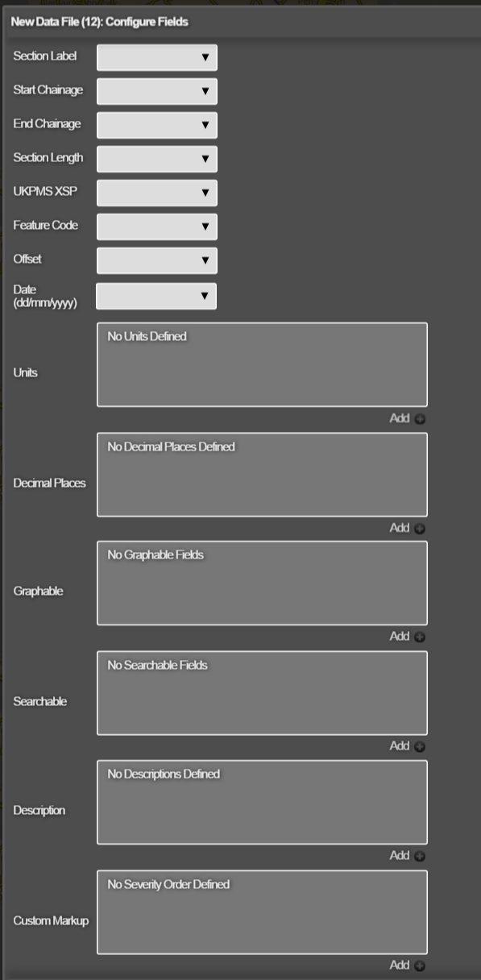Expand the End Chainage dropdown
Viewport: 481px width, 980px height.
point(157,125)
